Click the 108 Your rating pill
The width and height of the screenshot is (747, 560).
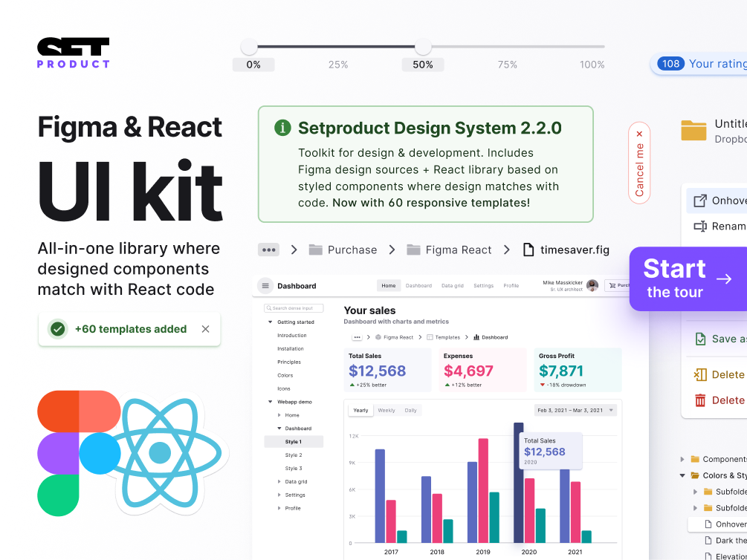[699, 63]
